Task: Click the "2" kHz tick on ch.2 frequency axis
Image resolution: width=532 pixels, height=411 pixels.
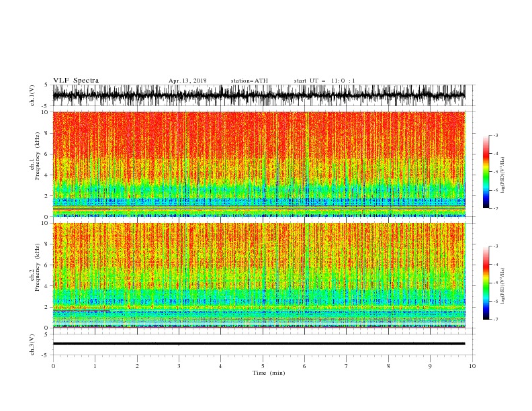Action: click(x=46, y=307)
